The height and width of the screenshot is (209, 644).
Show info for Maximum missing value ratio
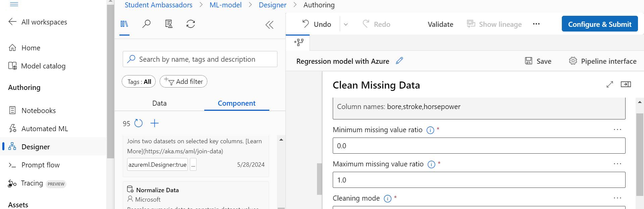click(432, 164)
